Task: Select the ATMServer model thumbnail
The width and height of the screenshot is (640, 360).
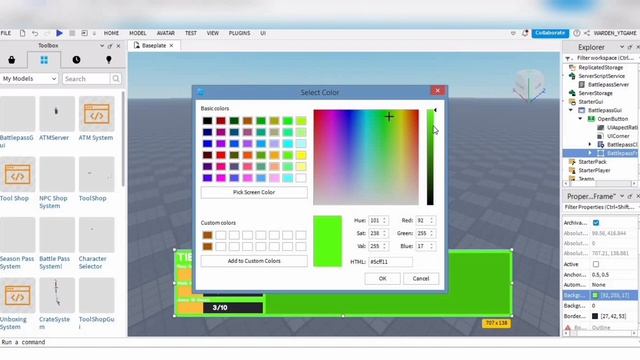Action: [x=57, y=113]
